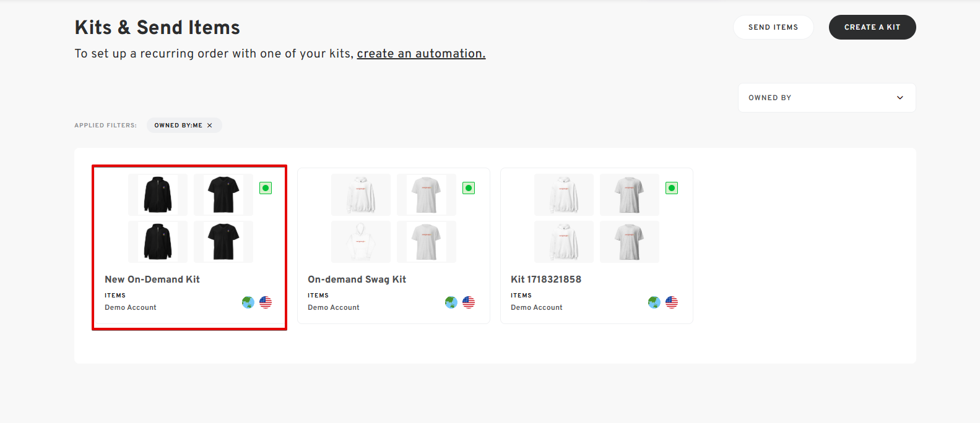980x423 pixels.
Task: Click US flag icon on New On-Demand Kit
Action: [x=266, y=302]
